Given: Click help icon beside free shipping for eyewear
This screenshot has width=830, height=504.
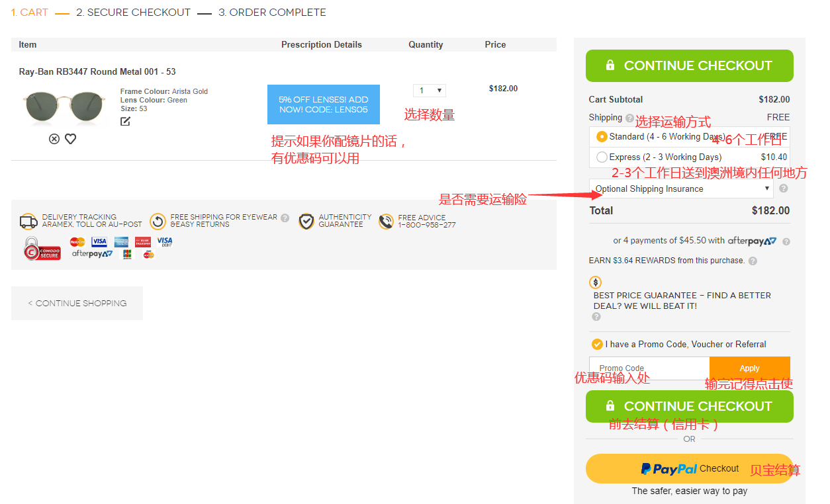Looking at the screenshot, I should [285, 218].
